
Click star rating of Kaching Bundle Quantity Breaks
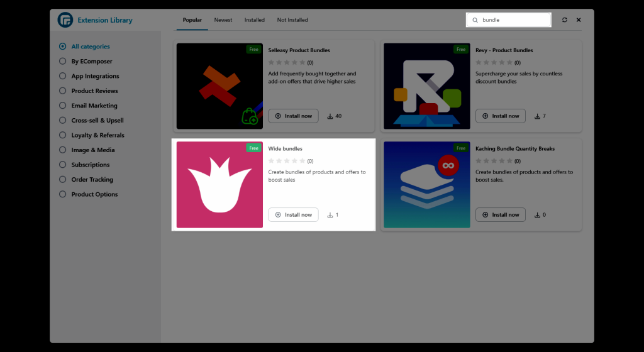click(x=494, y=161)
